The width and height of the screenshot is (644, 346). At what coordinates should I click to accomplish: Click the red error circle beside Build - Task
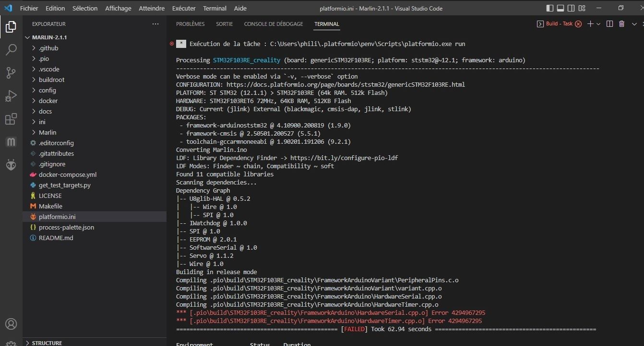(x=578, y=24)
